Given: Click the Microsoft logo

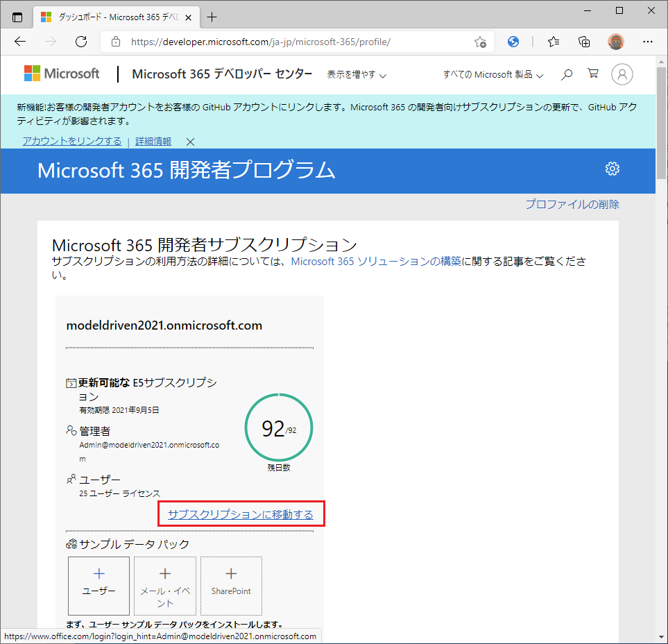Looking at the screenshot, I should [x=62, y=74].
